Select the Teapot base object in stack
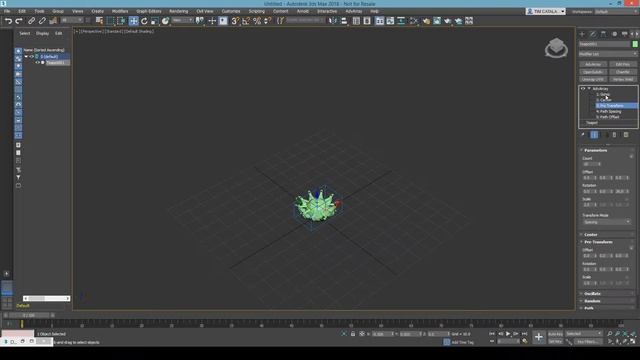640x360 pixels. point(592,123)
